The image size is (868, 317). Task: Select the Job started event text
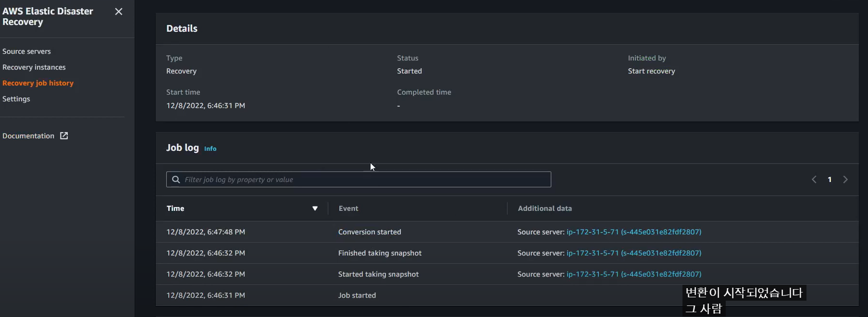[x=357, y=295]
